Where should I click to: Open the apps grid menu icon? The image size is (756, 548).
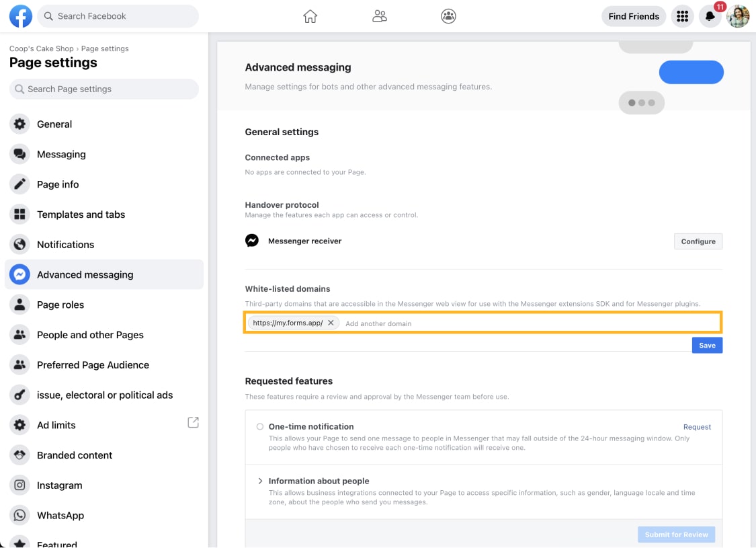[683, 15]
